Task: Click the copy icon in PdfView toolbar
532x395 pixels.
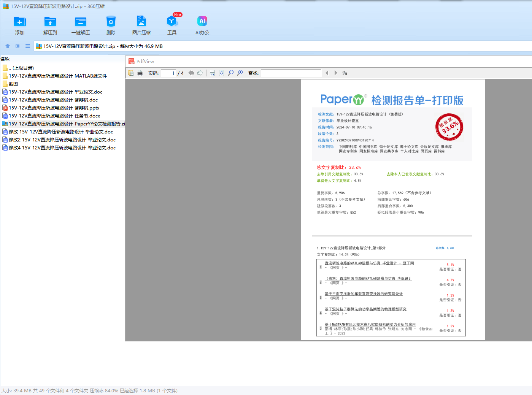Action: [131, 73]
